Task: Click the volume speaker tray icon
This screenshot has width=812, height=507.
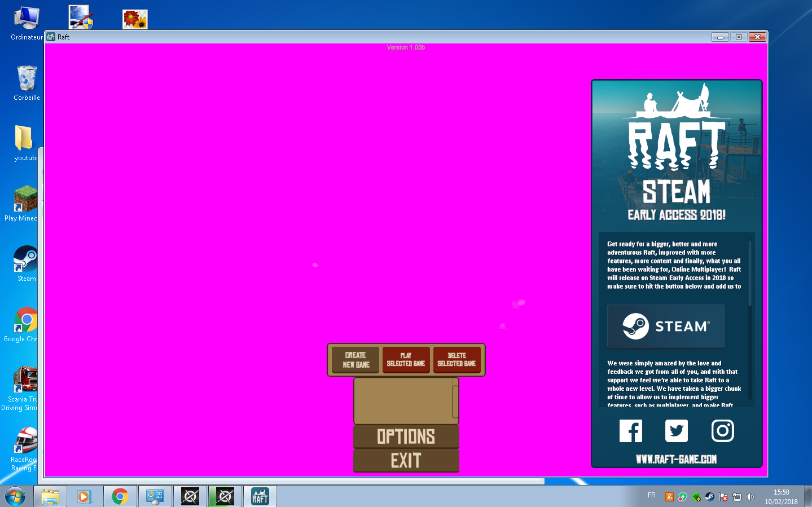Action: tap(750, 497)
